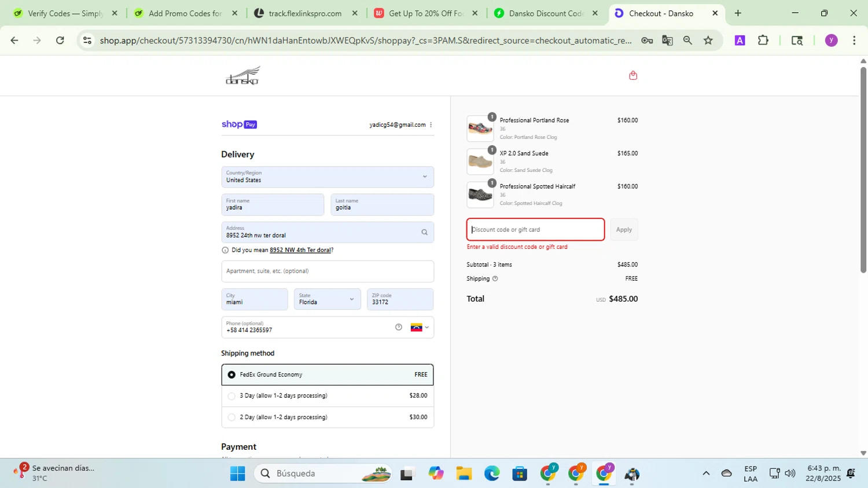The height and width of the screenshot is (488, 868).
Task: Open Chrome three-dot menu
Action: [854, 41]
